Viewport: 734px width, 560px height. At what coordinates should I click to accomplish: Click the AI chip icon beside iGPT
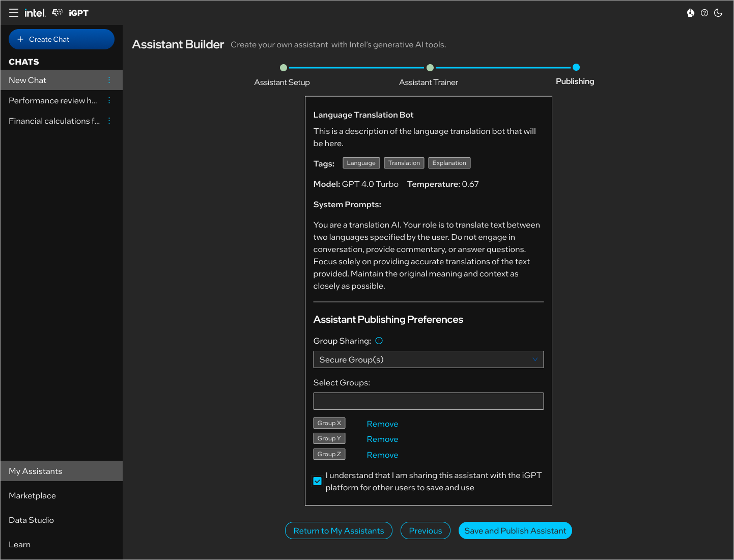(58, 13)
